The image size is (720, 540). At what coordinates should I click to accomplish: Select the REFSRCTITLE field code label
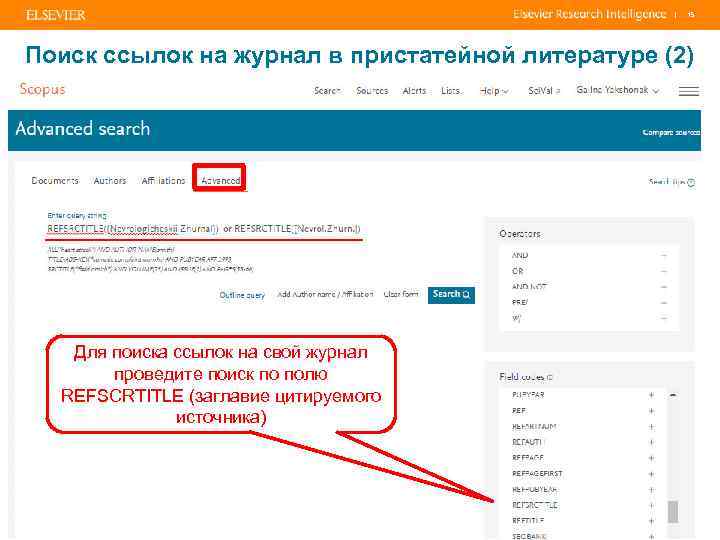click(x=535, y=505)
